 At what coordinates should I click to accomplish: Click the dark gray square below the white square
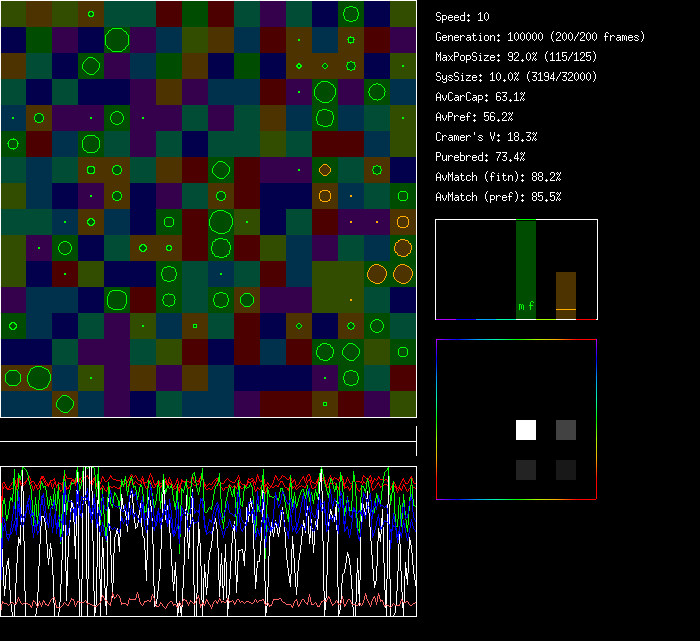pos(526,470)
